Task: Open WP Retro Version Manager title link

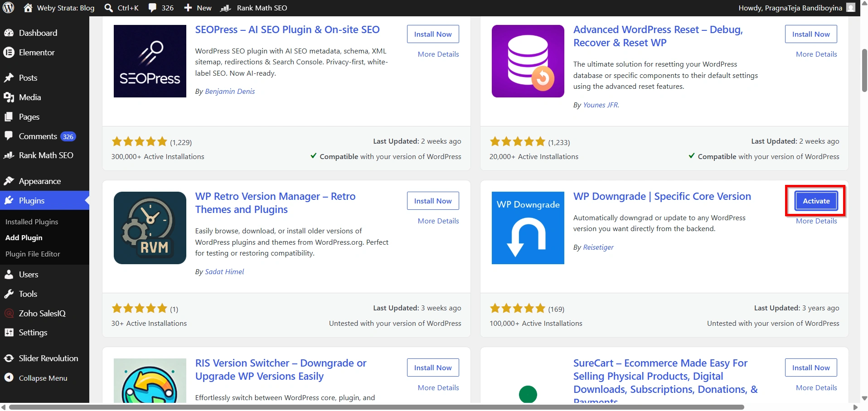Action: 275,203
